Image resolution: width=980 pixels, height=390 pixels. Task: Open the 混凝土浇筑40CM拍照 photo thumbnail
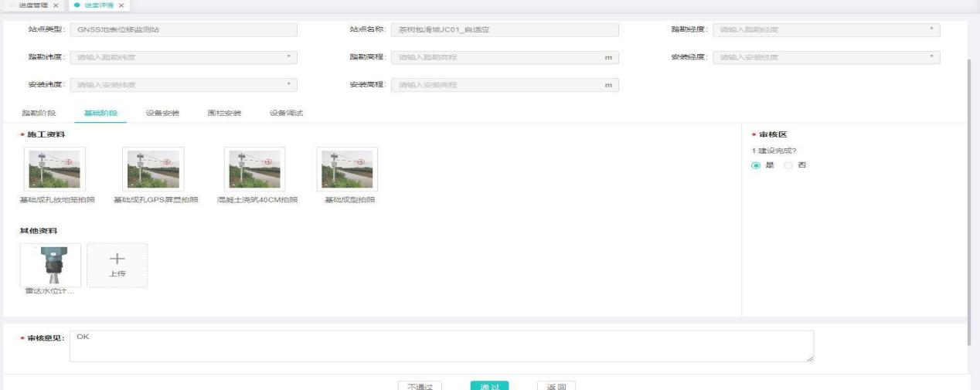click(254, 169)
